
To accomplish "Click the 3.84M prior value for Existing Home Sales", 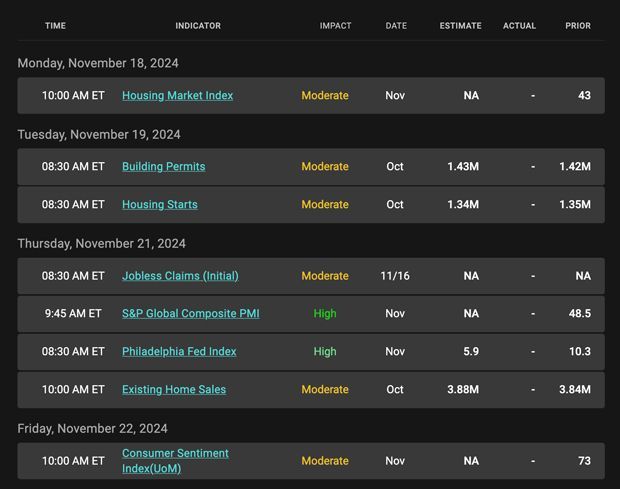I will 575,389.
